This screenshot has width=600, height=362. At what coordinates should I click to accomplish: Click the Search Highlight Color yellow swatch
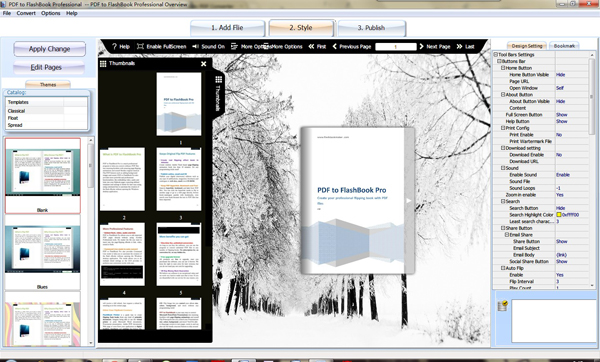pos(559,215)
